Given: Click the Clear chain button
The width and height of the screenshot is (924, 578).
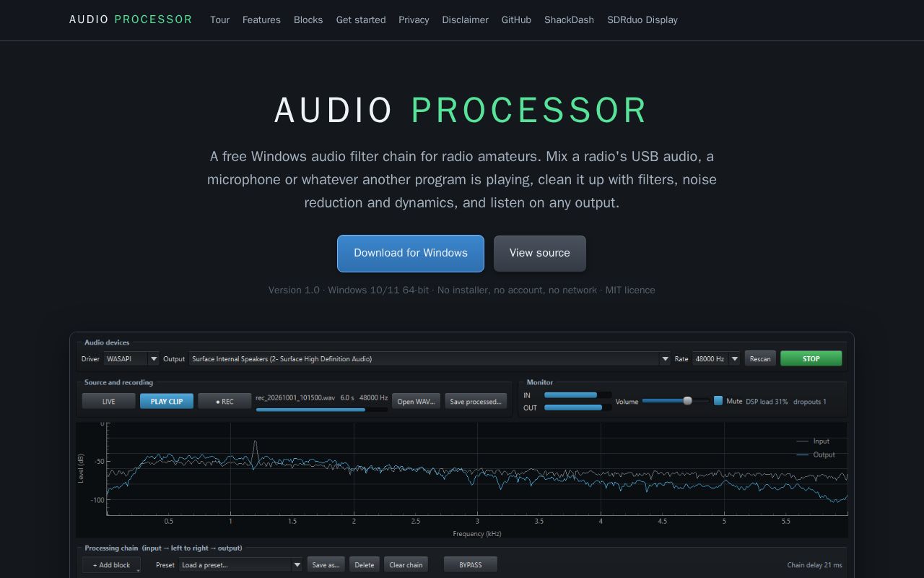Looking at the screenshot, I should 406,565.
